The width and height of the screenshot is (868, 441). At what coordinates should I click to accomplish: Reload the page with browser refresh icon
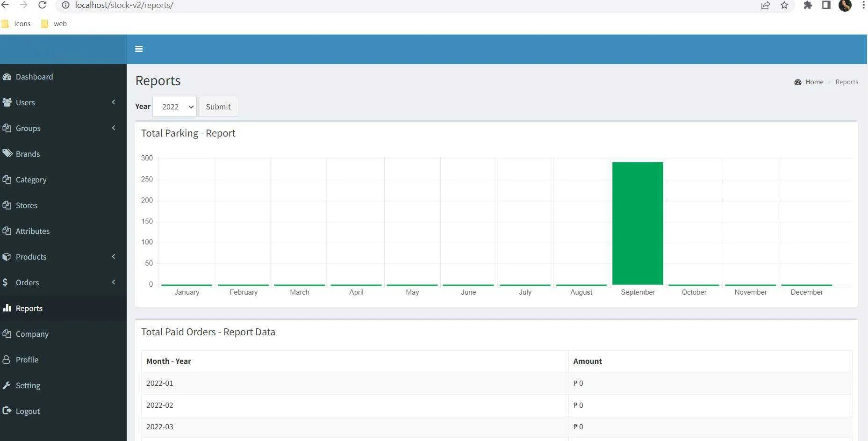(x=42, y=5)
